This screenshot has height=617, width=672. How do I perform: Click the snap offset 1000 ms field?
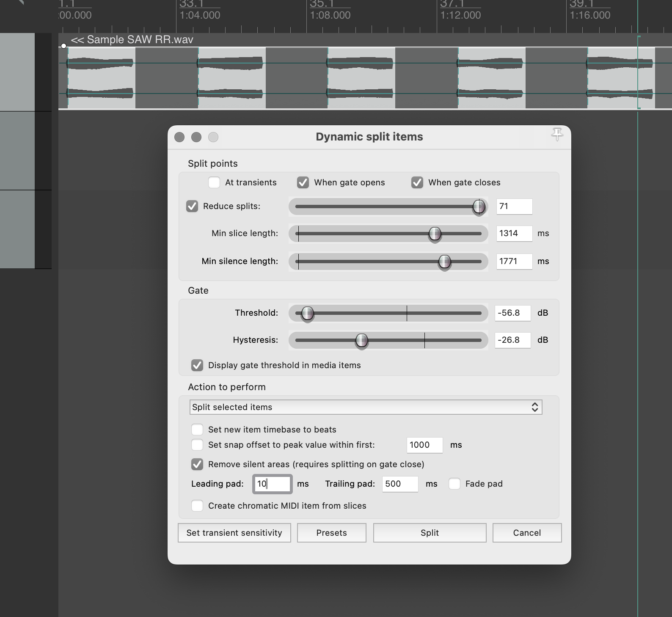(x=425, y=445)
